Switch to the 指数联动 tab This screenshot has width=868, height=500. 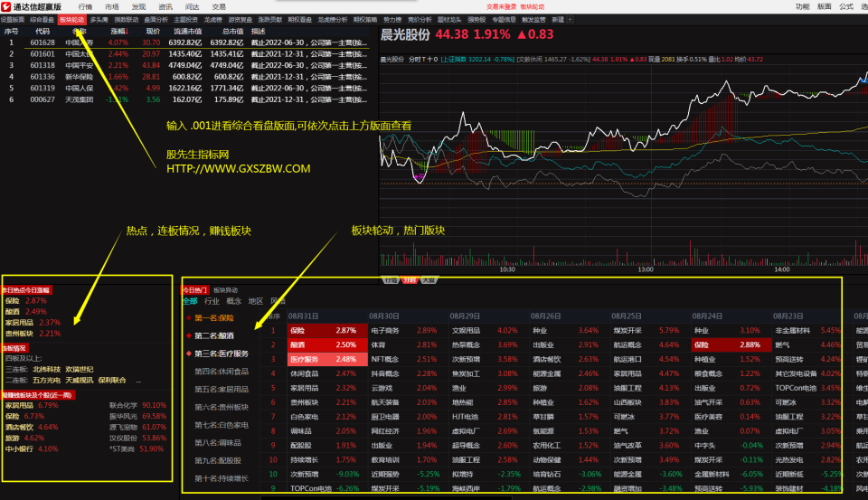(127, 19)
